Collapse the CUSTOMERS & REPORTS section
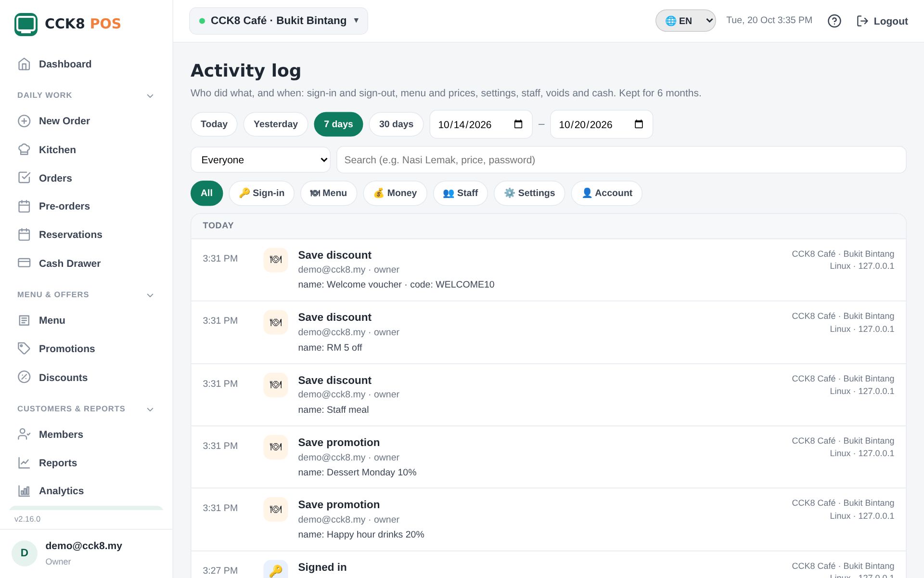Screen dimensions: 924x578 (150, 409)
